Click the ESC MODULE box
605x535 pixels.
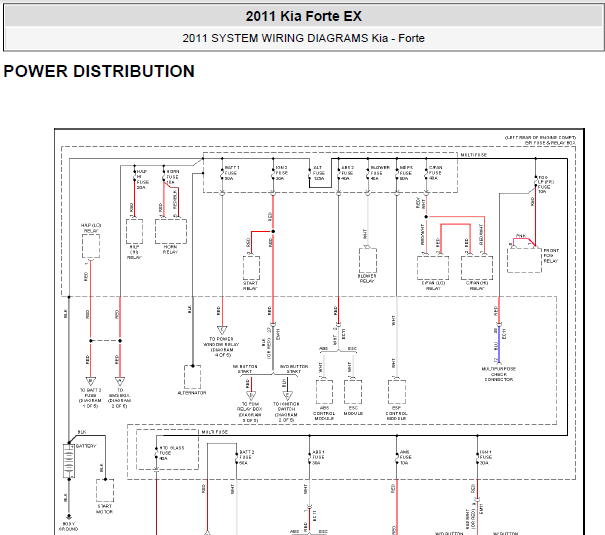point(353,392)
